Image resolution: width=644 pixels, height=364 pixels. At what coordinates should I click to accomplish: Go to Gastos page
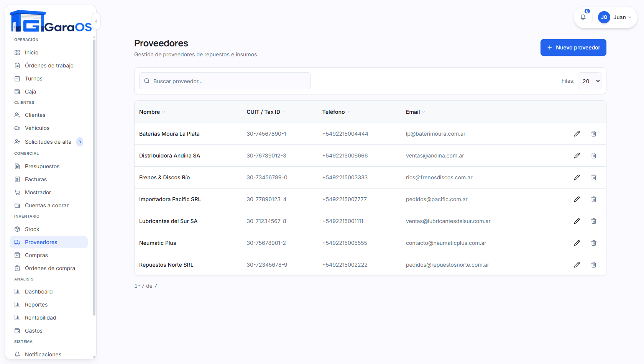click(49, 331)
